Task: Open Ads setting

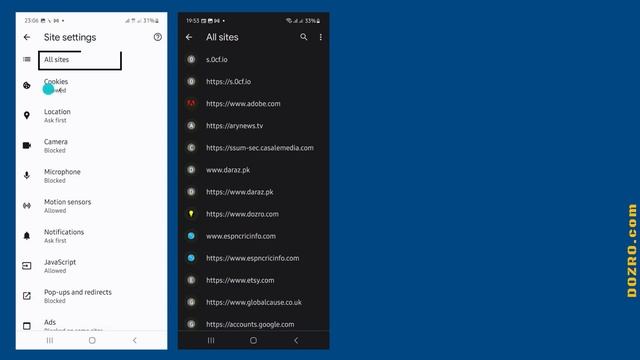Action: click(x=91, y=325)
